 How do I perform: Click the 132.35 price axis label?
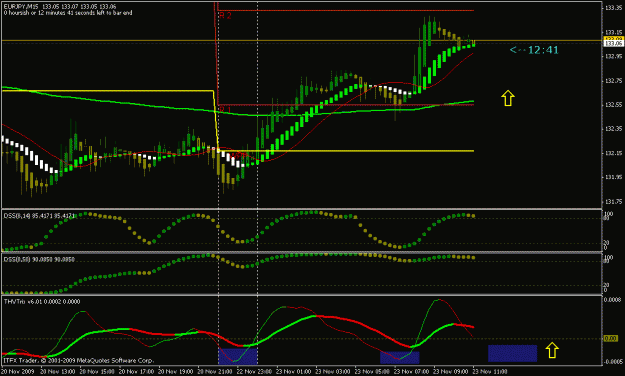613,129
